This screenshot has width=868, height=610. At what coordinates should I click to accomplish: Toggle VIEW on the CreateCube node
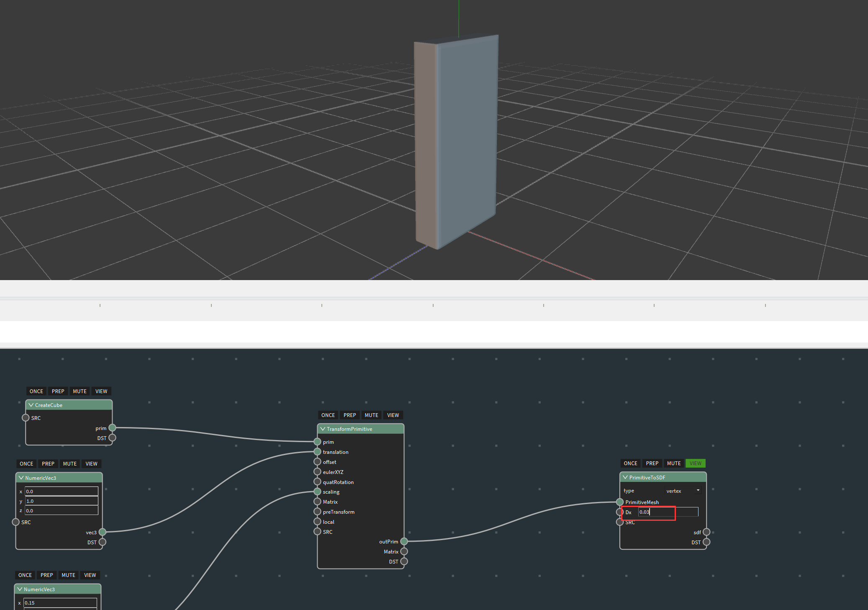(x=101, y=391)
